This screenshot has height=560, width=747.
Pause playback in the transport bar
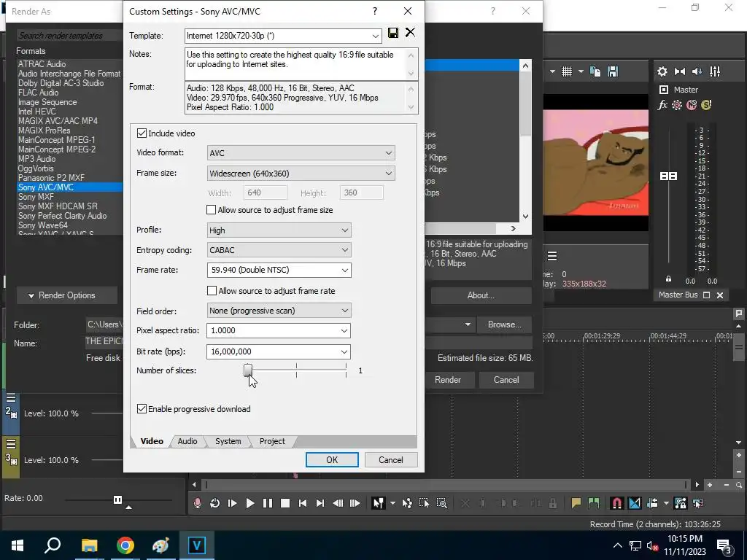click(268, 503)
